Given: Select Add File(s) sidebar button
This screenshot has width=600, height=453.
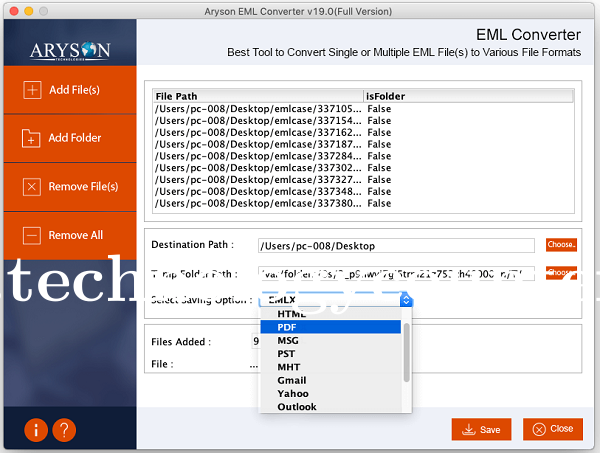Looking at the screenshot, I should pos(70,90).
